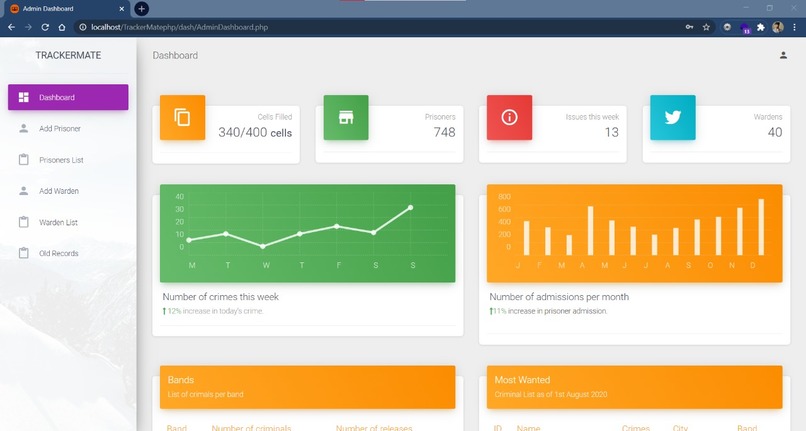Open Add Prisoner page in sidebar
The height and width of the screenshot is (431, 806).
[x=68, y=129]
